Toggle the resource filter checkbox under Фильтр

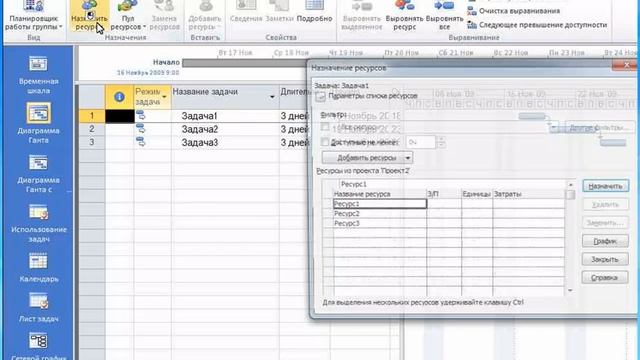coord(325,127)
